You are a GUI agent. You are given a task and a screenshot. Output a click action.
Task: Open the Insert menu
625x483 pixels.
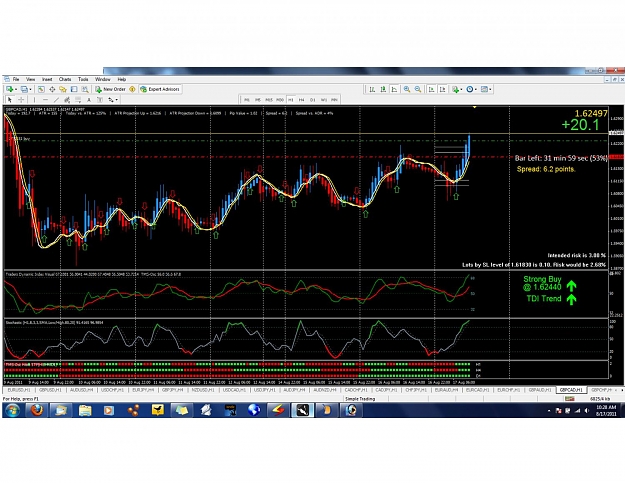47,79
